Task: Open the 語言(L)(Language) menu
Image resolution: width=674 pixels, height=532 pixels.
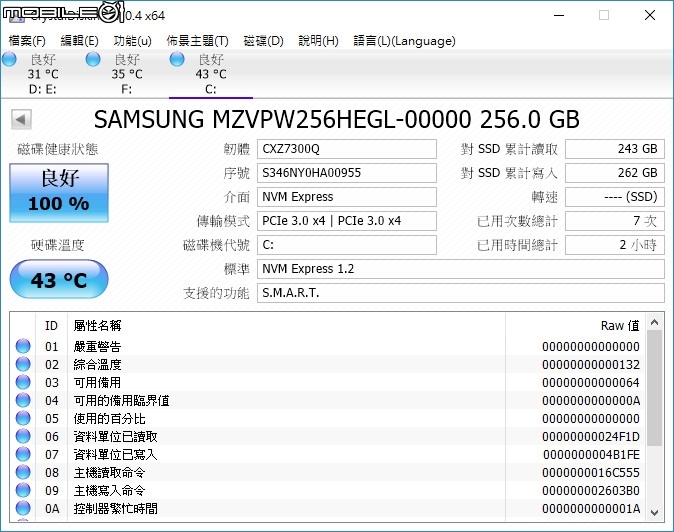Action: coord(404,41)
